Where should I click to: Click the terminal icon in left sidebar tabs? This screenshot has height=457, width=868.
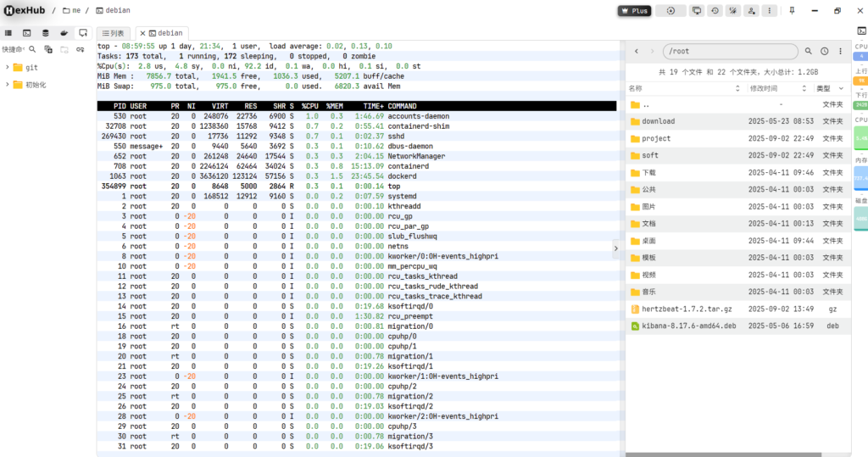26,32
